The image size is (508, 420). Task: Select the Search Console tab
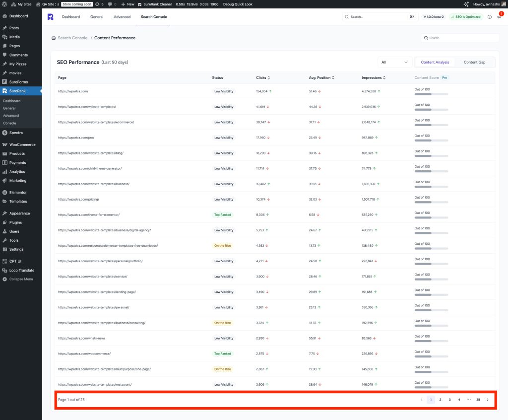coord(154,17)
